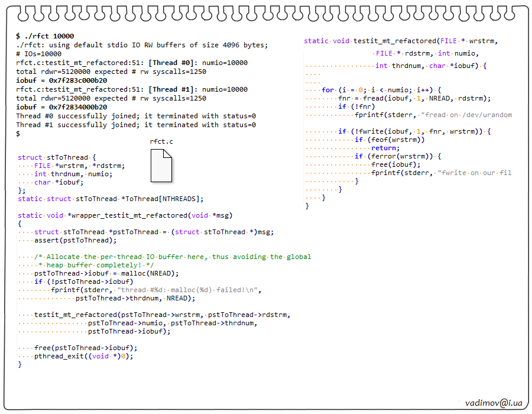This screenshot has height=414, width=532.
Task: Select the rfct.c filename label
Action: (x=161, y=142)
